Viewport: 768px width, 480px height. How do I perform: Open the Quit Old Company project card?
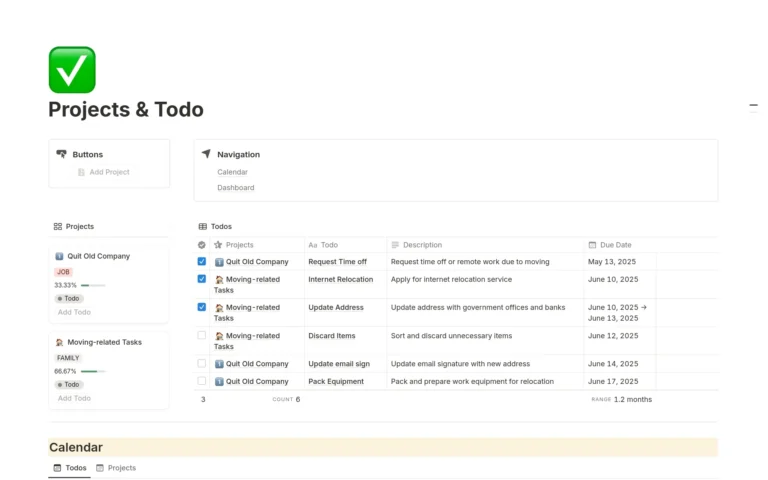click(x=109, y=285)
